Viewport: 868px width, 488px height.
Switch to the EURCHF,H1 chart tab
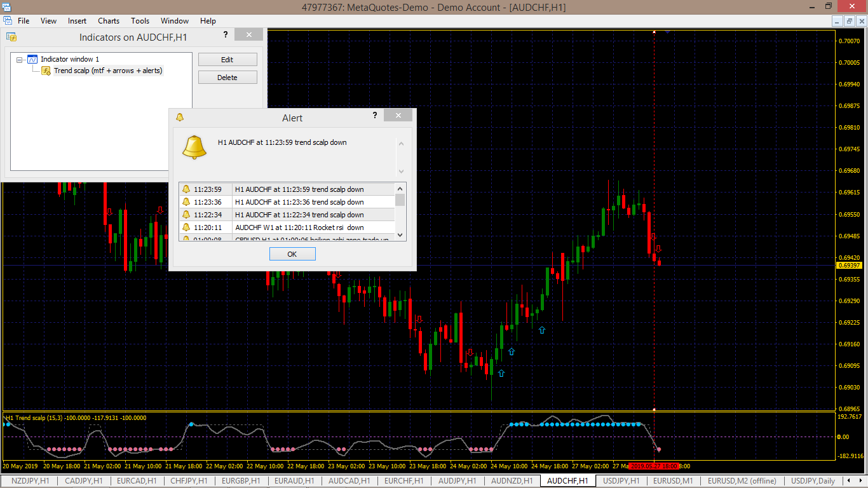pyautogui.click(x=403, y=481)
